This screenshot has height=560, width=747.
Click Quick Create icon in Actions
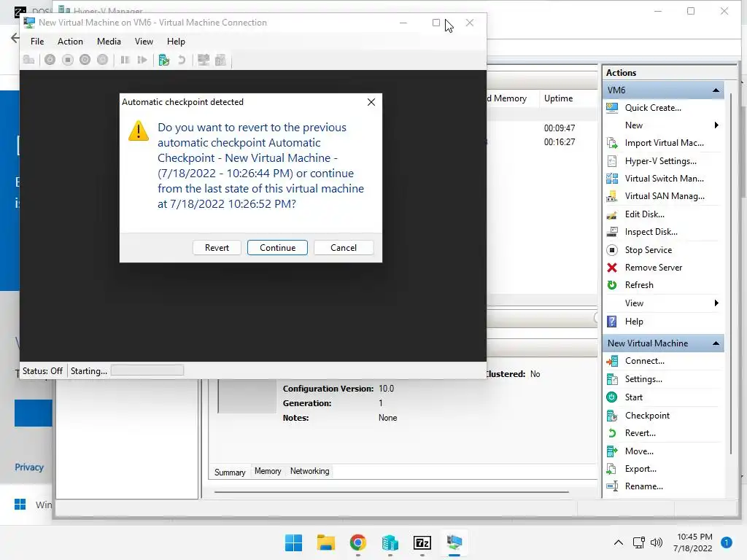(x=612, y=108)
